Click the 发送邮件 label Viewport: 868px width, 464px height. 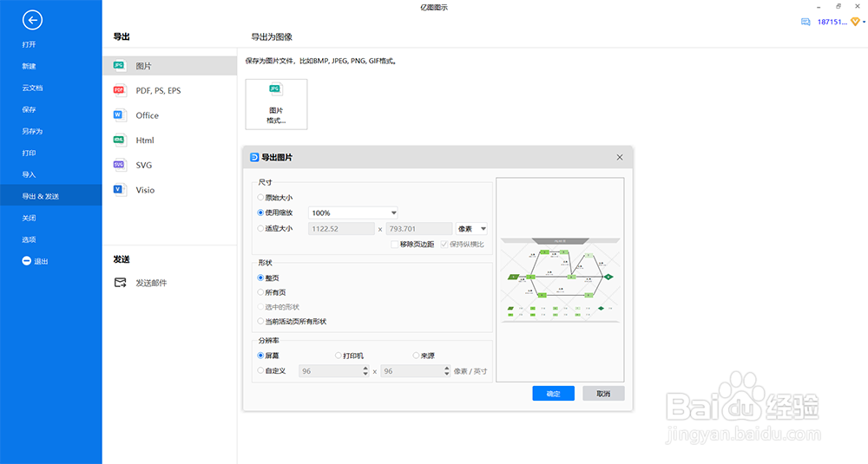(151, 283)
